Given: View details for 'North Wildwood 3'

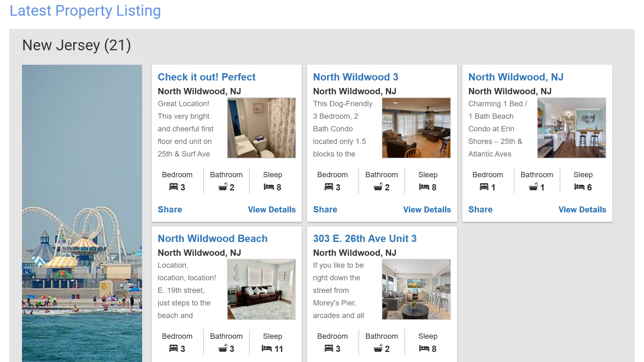Looking at the screenshot, I should [427, 209].
